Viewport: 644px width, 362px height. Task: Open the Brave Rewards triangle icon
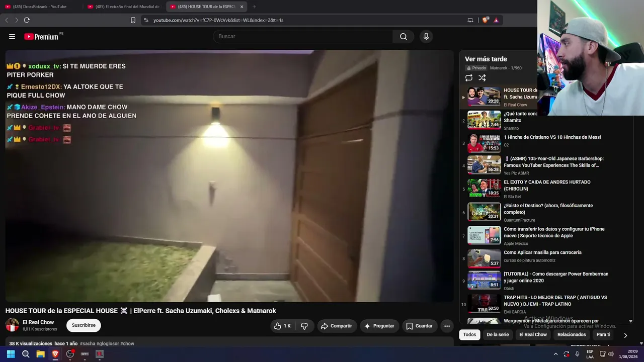click(496, 20)
